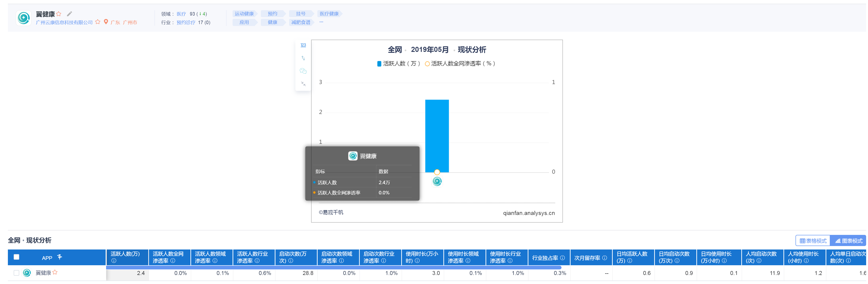868x284 pixels.
Task: Switch to 图表模式 view
Action: tap(849, 241)
